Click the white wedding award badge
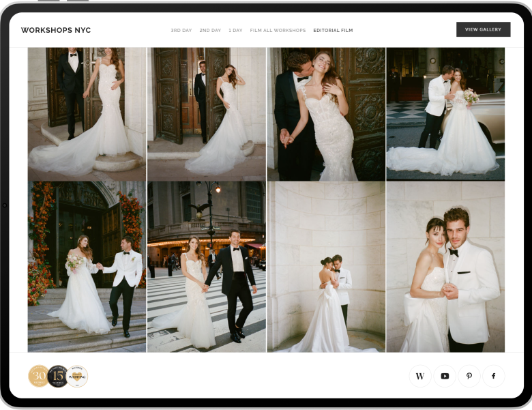 [77, 376]
